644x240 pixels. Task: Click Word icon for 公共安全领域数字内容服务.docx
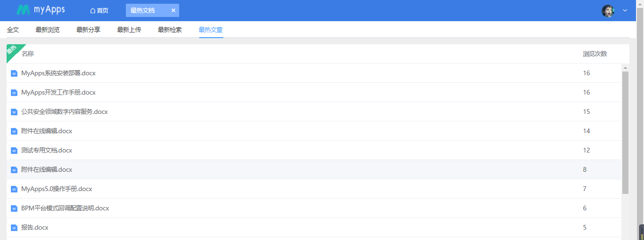14,112
